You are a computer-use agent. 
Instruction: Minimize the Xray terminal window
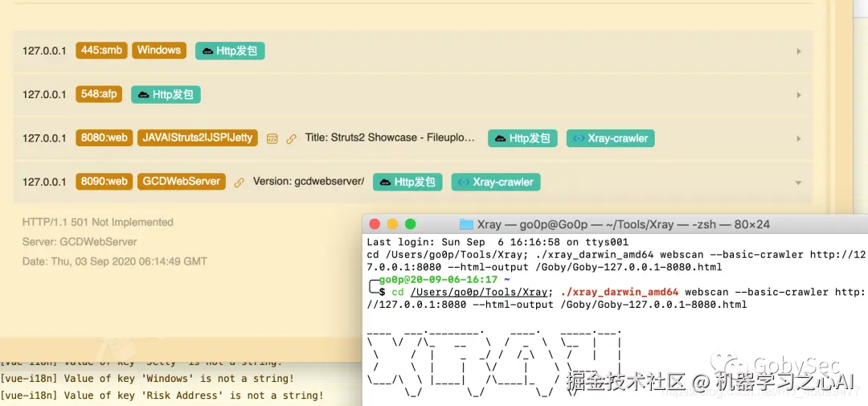pyautogui.click(x=392, y=224)
